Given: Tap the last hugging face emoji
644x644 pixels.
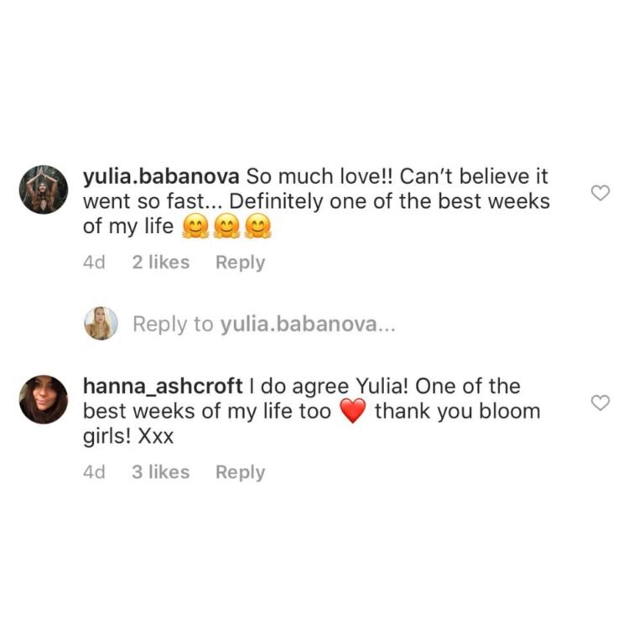Looking at the screenshot, I should point(258,226).
